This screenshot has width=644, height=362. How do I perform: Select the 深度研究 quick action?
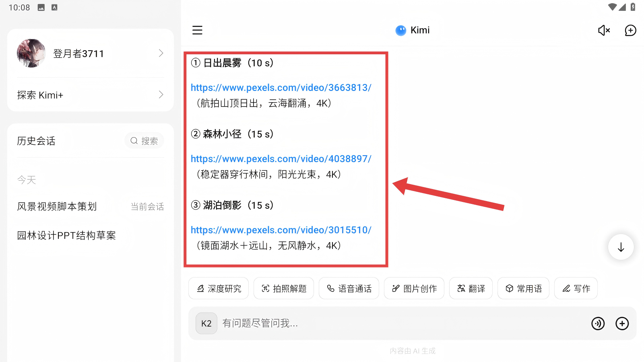219,288
